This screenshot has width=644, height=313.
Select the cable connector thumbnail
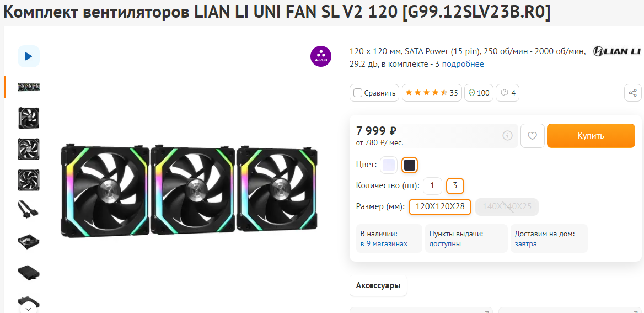(x=29, y=210)
